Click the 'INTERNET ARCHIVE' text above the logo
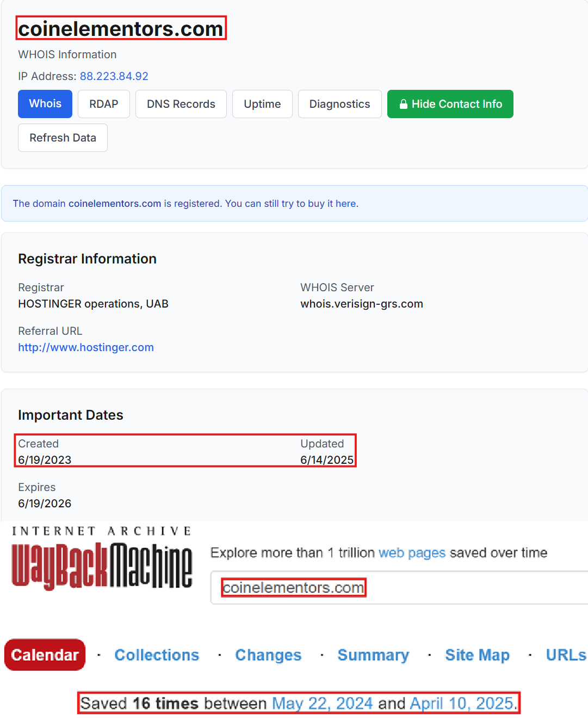This screenshot has height=718, width=588. pyautogui.click(x=102, y=531)
